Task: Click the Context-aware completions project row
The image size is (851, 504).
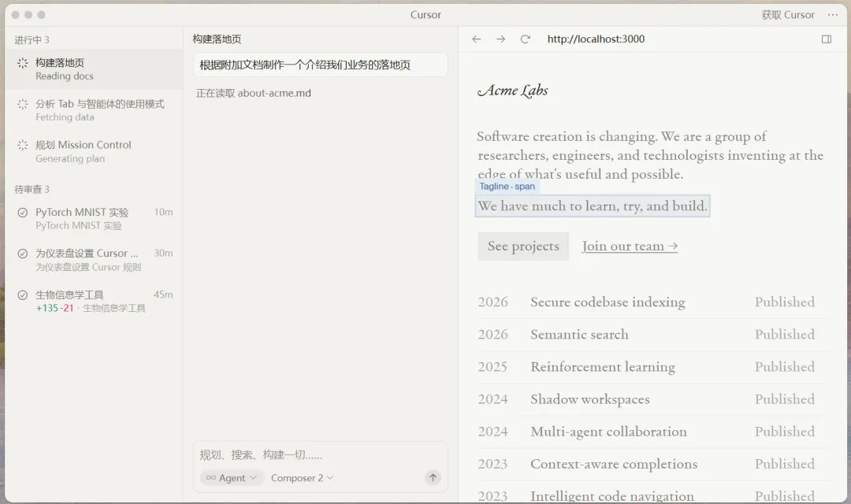Action: click(x=653, y=465)
